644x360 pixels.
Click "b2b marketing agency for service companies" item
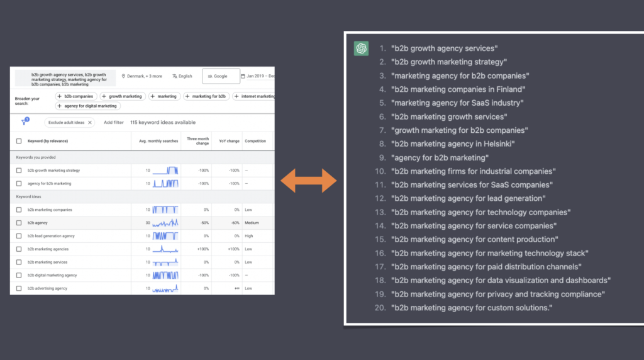[x=474, y=226]
